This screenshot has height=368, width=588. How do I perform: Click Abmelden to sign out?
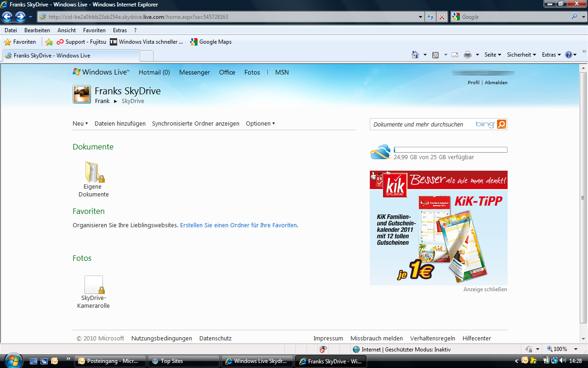tap(496, 83)
